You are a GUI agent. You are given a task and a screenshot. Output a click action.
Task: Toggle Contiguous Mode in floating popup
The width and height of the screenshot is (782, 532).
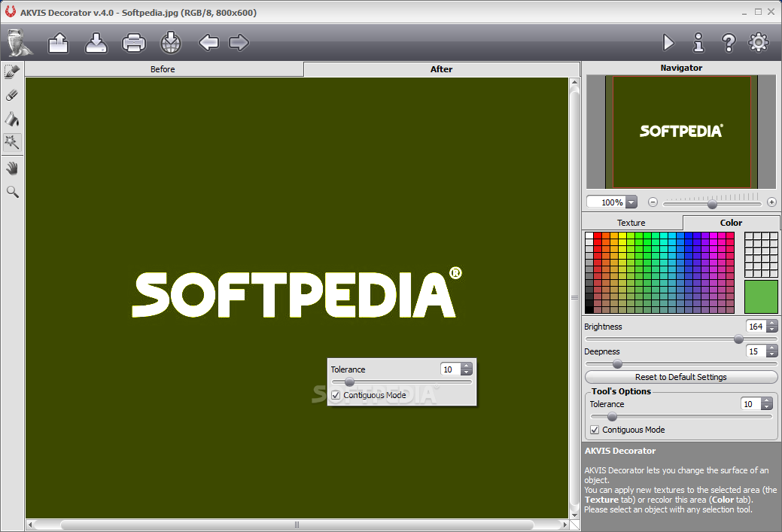336,395
